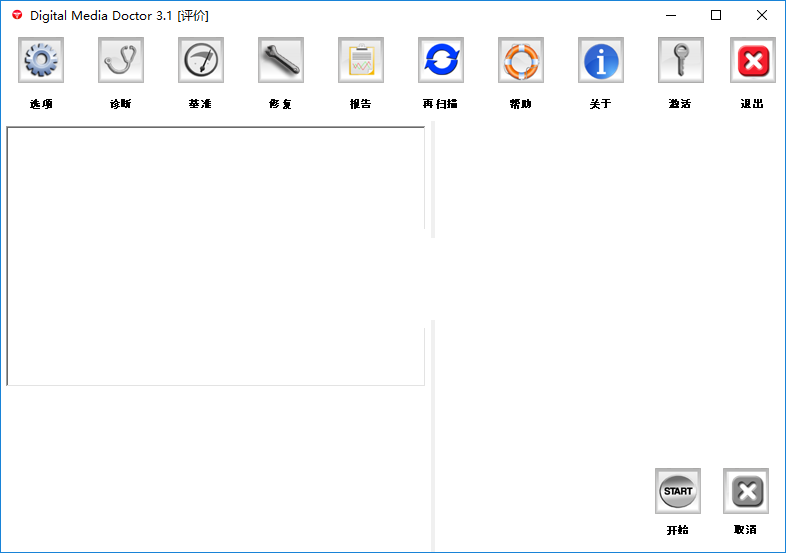Image resolution: width=786 pixels, height=553 pixels.
Task: Show the 关于 (About) info icon
Action: pyautogui.click(x=601, y=61)
